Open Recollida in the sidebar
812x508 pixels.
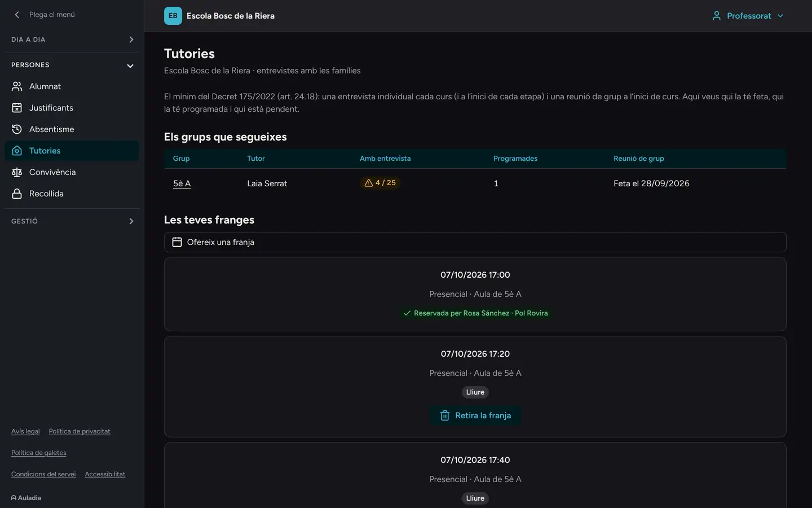(72, 194)
